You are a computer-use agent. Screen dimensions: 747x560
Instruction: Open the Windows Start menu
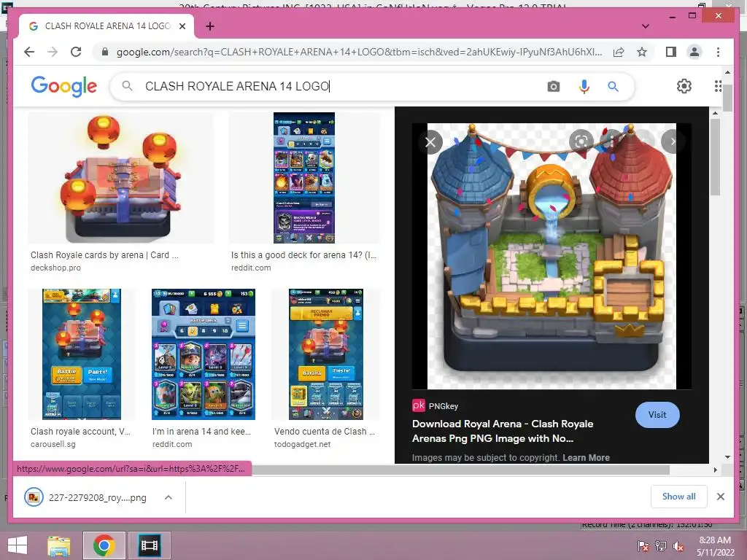tap(18, 545)
